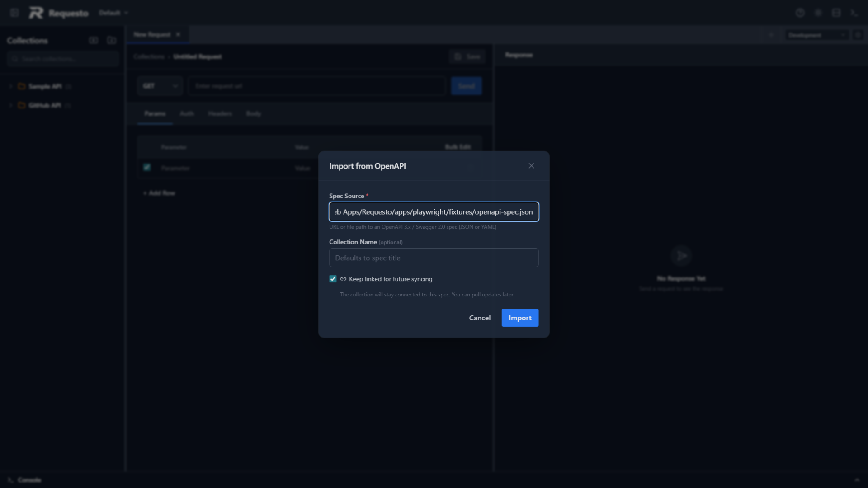This screenshot has width=868, height=488.
Task: Click the Collection Name input field
Action: (434, 258)
